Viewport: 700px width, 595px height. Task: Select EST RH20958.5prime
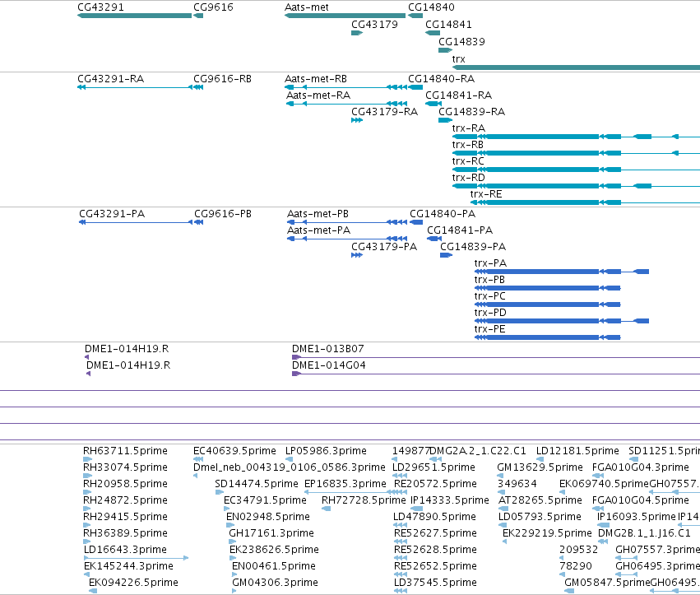[125, 485]
